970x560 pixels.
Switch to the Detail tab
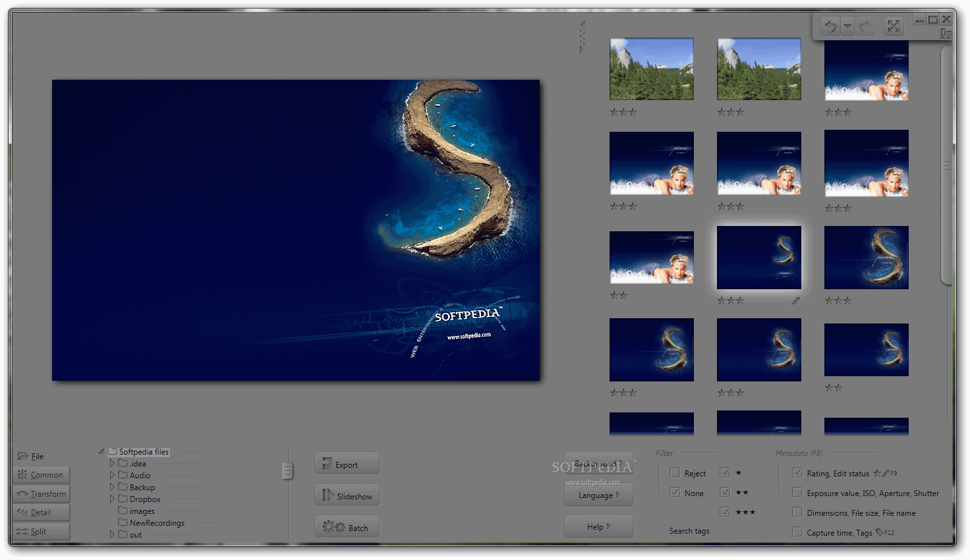[41, 512]
